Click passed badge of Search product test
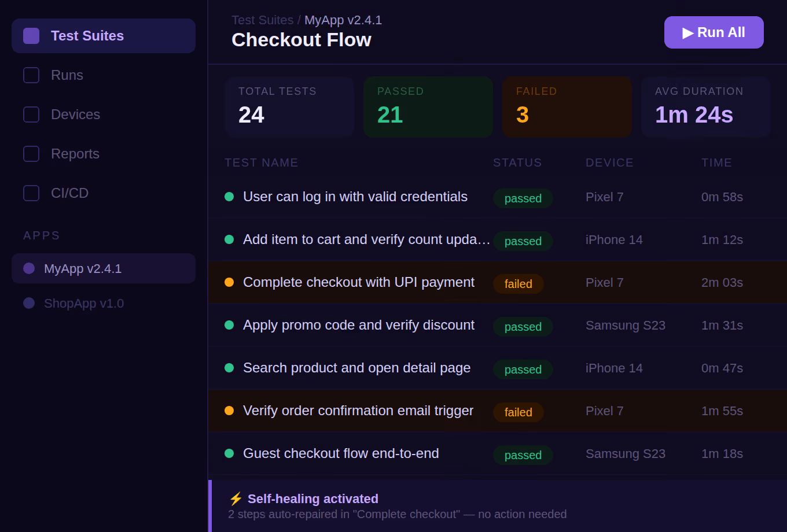 523,370
